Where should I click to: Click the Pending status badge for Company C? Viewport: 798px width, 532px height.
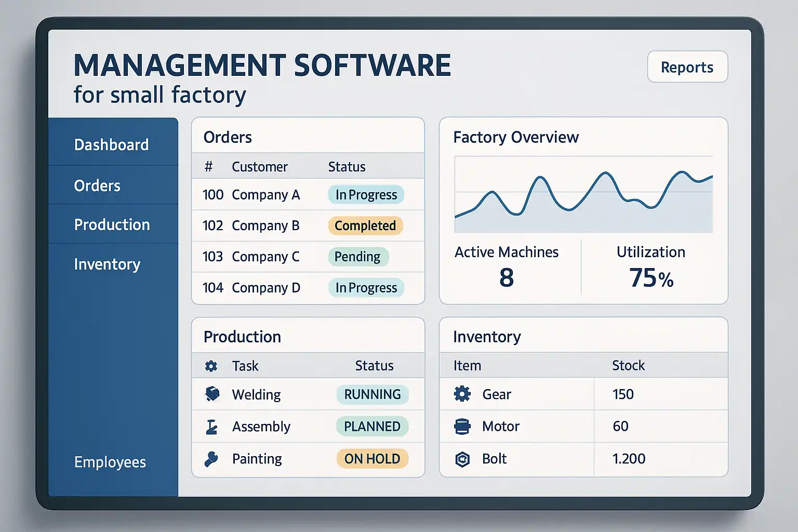point(357,257)
